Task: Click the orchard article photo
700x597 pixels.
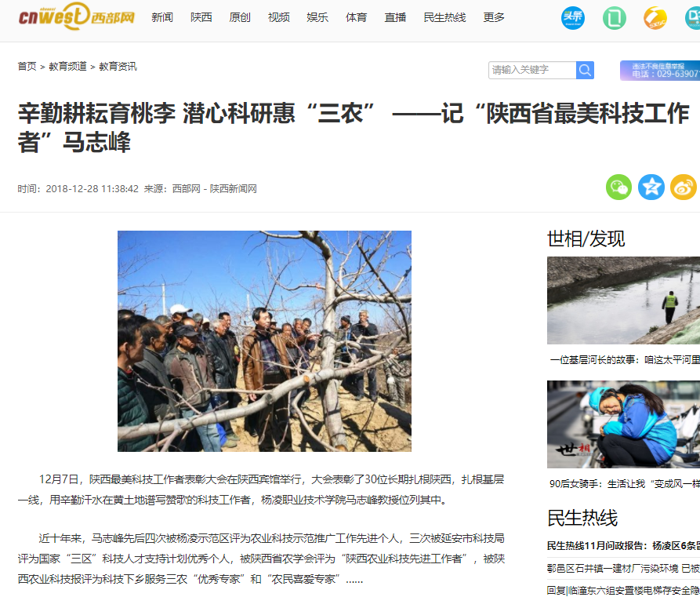Action: tap(264, 341)
